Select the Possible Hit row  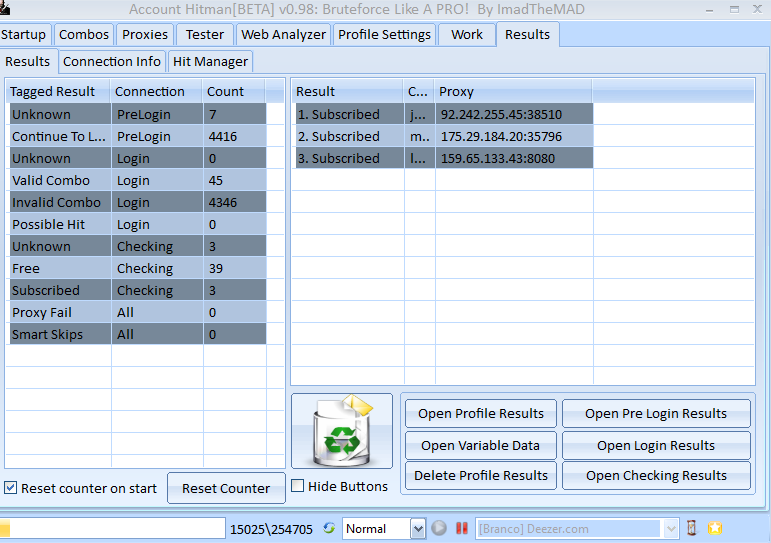point(138,224)
